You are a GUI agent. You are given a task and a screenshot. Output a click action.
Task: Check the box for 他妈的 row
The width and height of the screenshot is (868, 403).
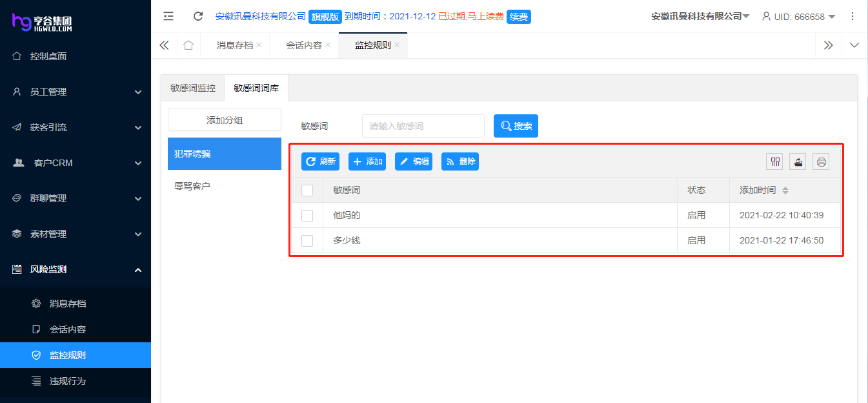tap(307, 215)
